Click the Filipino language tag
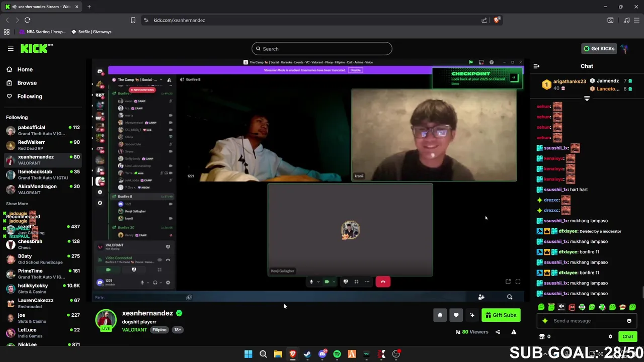 tap(159, 330)
